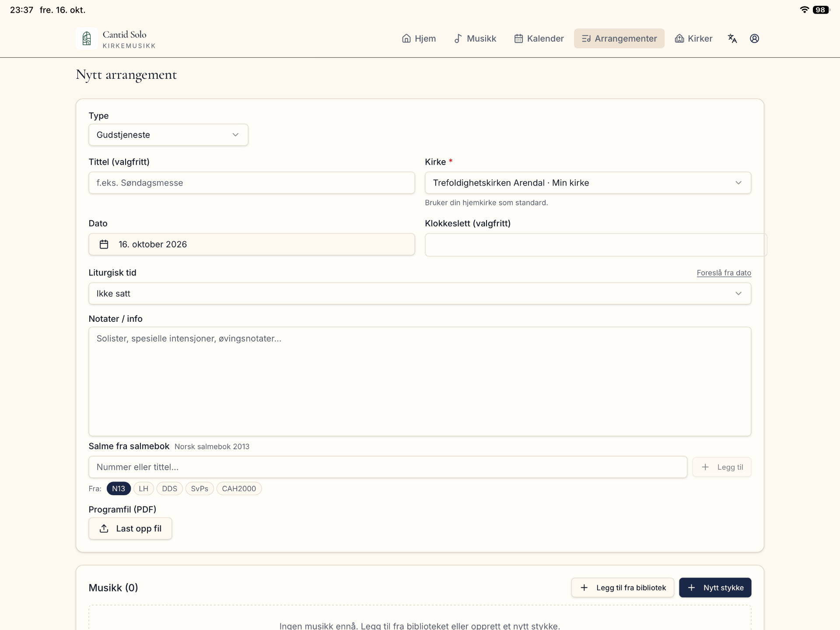Open the Type dropdown showing Gudstjeneste
Screen dimensions: 840x630
click(168, 135)
